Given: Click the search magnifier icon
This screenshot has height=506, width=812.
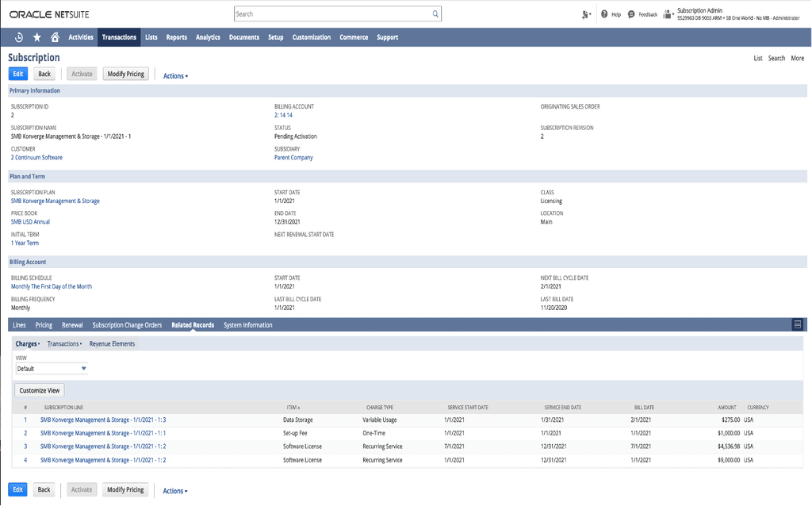Looking at the screenshot, I should 435,14.
